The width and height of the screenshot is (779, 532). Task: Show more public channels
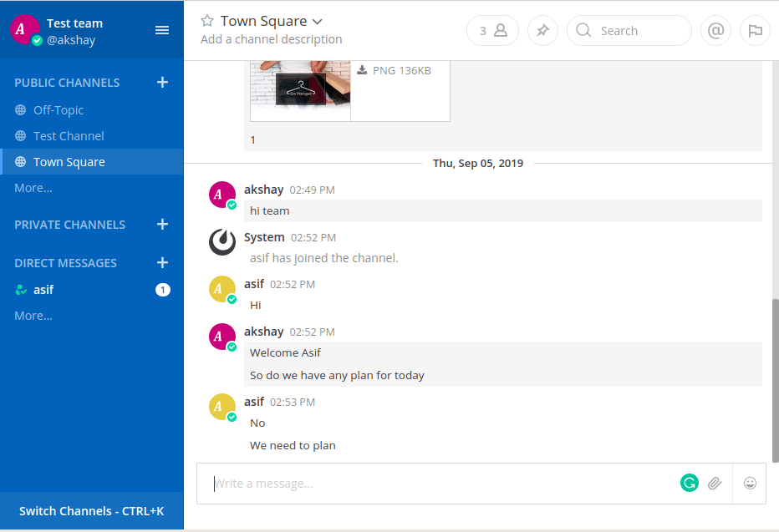[x=33, y=188]
